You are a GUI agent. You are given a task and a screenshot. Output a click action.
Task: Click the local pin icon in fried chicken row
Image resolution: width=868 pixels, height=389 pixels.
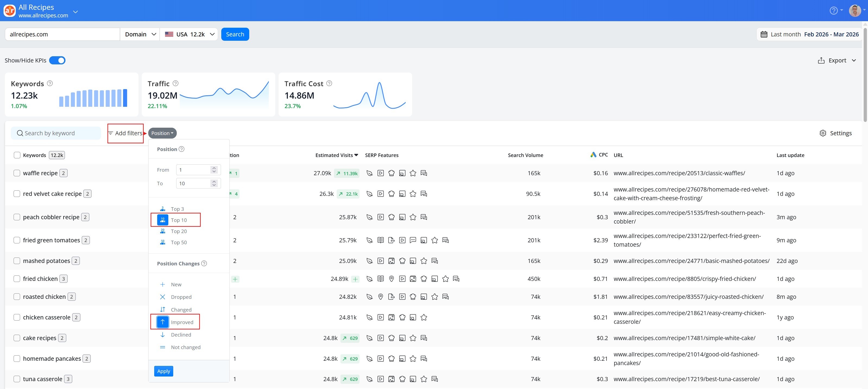(391, 279)
